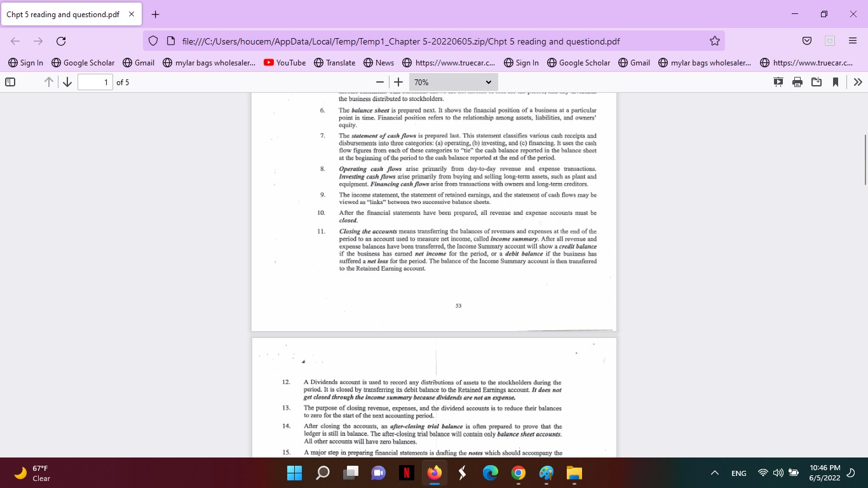868x488 pixels.
Task: Open the YouTube bookmark
Action: tap(285, 63)
